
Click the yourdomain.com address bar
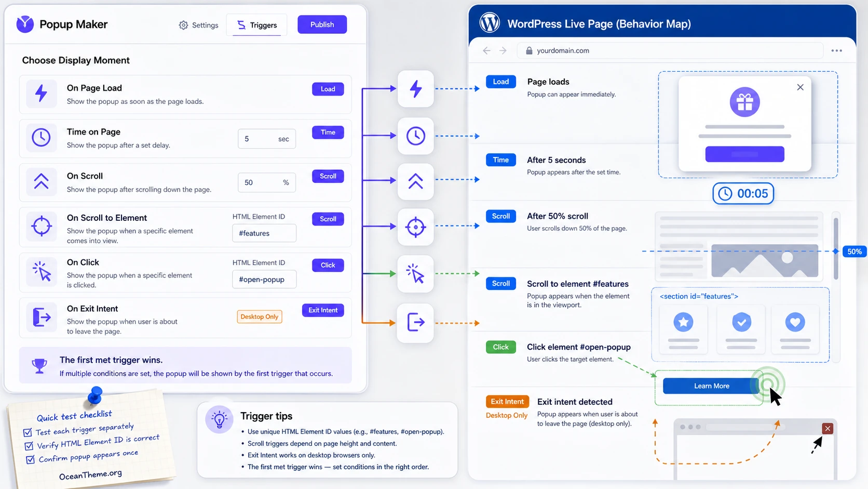pos(670,50)
